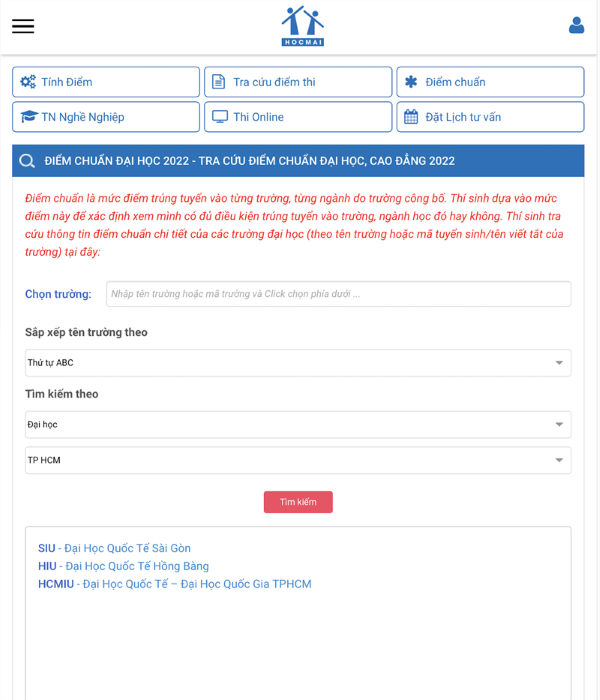Click the asterisk icon for Điểm chuẩn

tap(411, 82)
